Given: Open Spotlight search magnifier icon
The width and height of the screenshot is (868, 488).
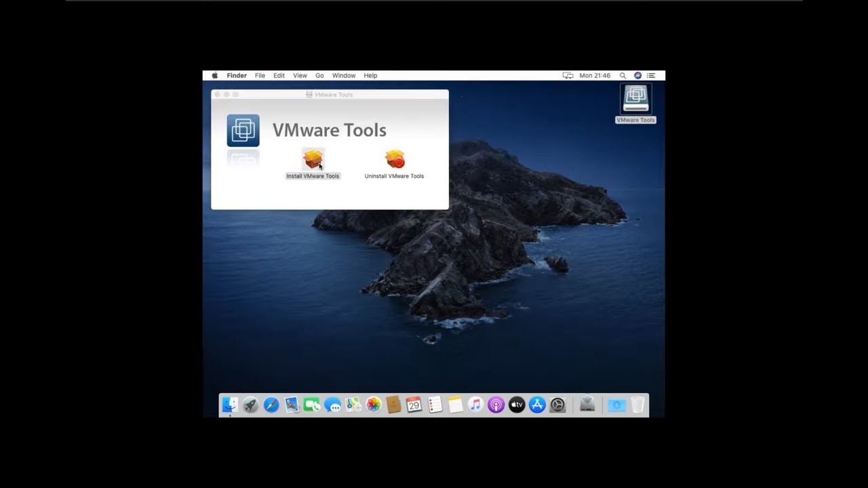Looking at the screenshot, I should pyautogui.click(x=623, y=75).
